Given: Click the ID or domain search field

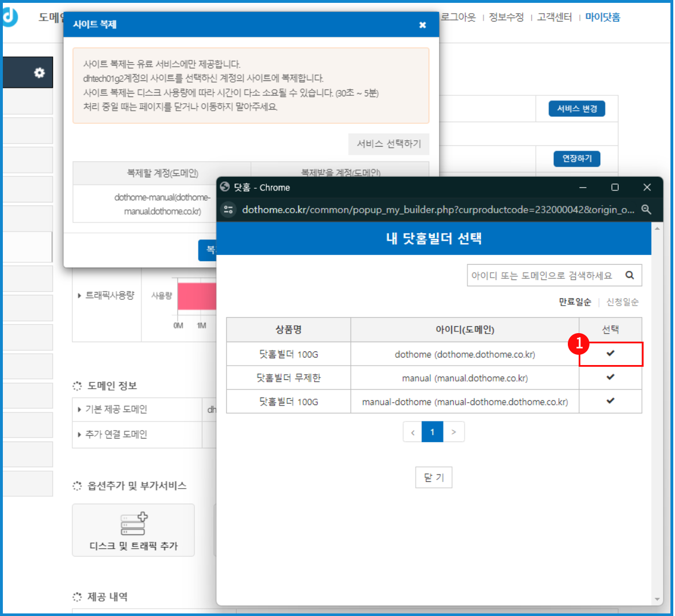Looking at the screenshot, I should pyautogui.click(x=542, y=275).
